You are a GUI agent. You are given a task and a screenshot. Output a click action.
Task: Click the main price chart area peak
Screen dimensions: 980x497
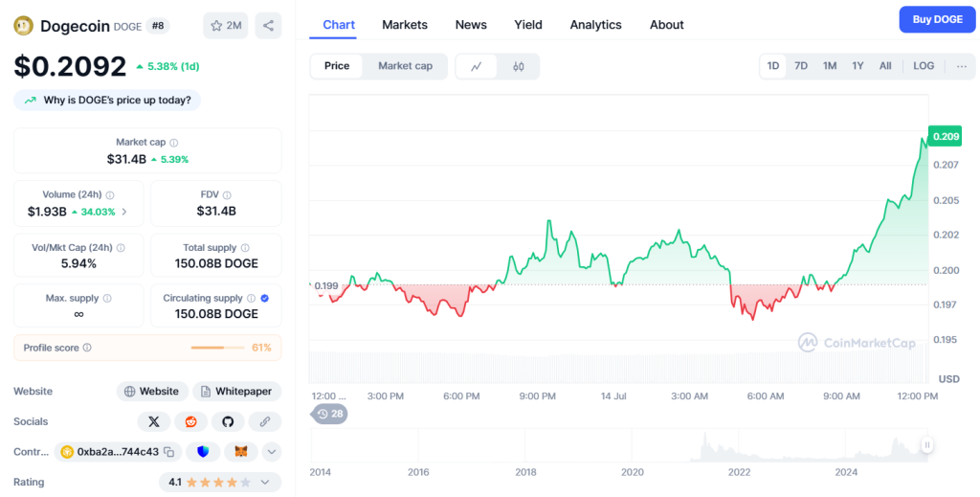pyautogui.click(x=924, y=140)
